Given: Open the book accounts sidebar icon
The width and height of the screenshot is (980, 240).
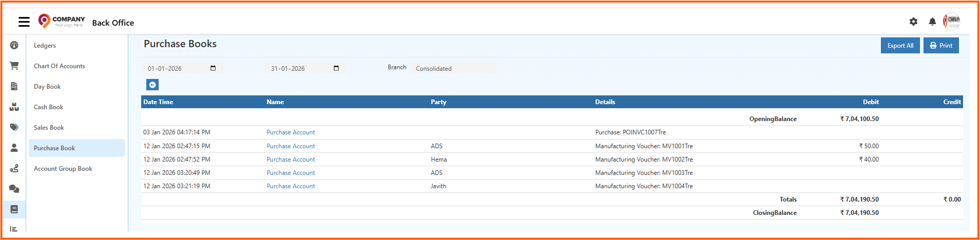Looking at the screenshot, I should tap(14, 209).
